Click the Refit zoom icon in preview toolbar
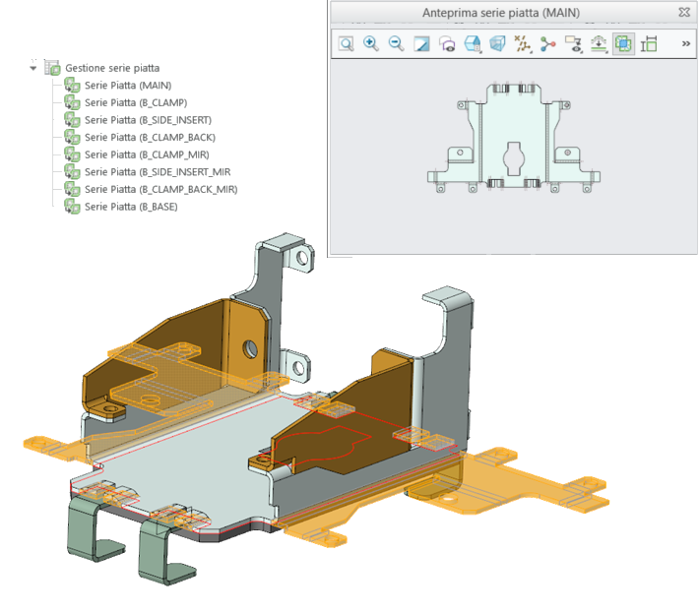 pyautogui.click(x=347, y=43)
